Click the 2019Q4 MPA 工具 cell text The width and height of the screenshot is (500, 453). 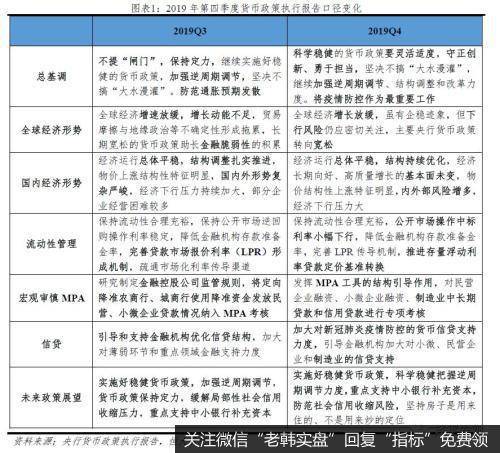384,298
